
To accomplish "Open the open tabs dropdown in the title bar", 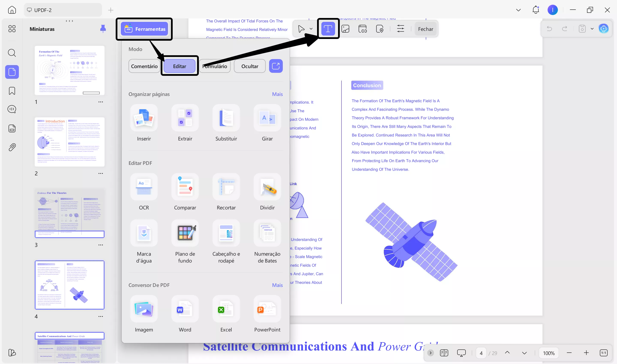I will click(518, 10).
